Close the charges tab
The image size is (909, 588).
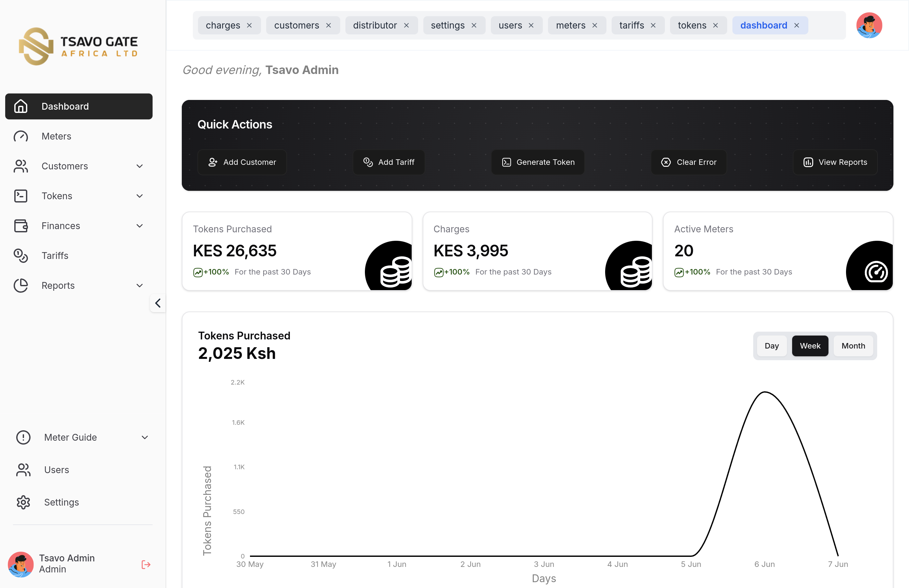coord(249,25)
